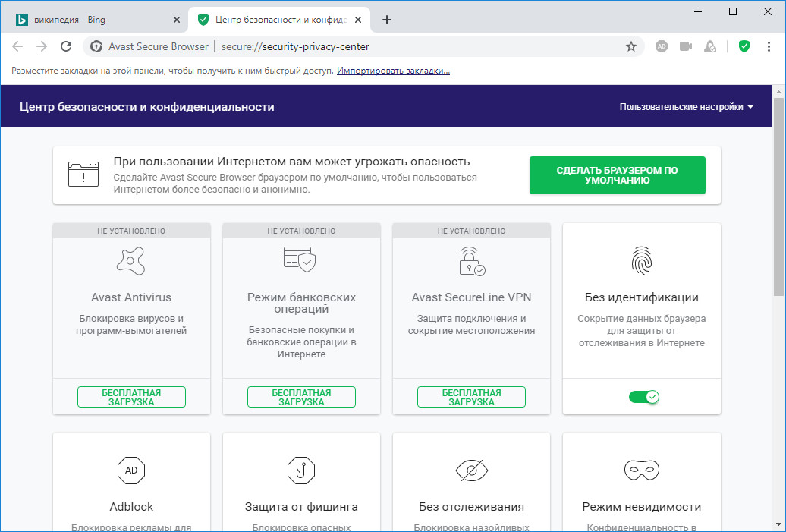The width and height of the screenshot is (786, 532).
Task: Close the Центр безопасности tab
Action: 358,20
